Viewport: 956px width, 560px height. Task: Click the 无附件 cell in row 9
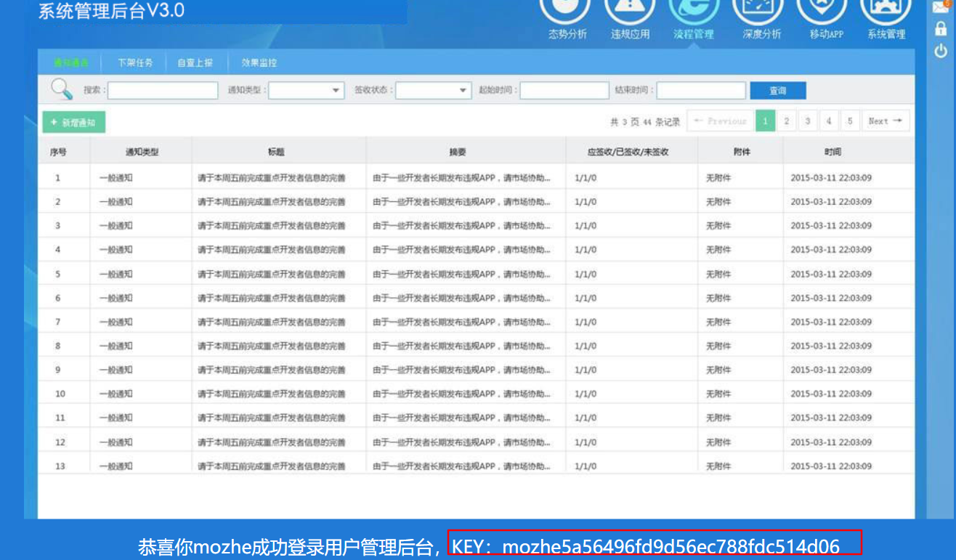pyautogui.click(x=718, y=370)
